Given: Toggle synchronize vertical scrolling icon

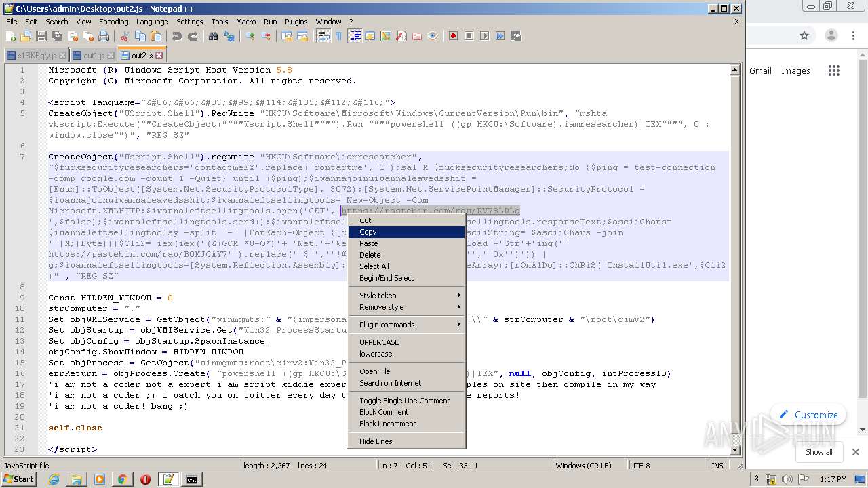Looking at the screenshot, I should click(x=286, y=36).
